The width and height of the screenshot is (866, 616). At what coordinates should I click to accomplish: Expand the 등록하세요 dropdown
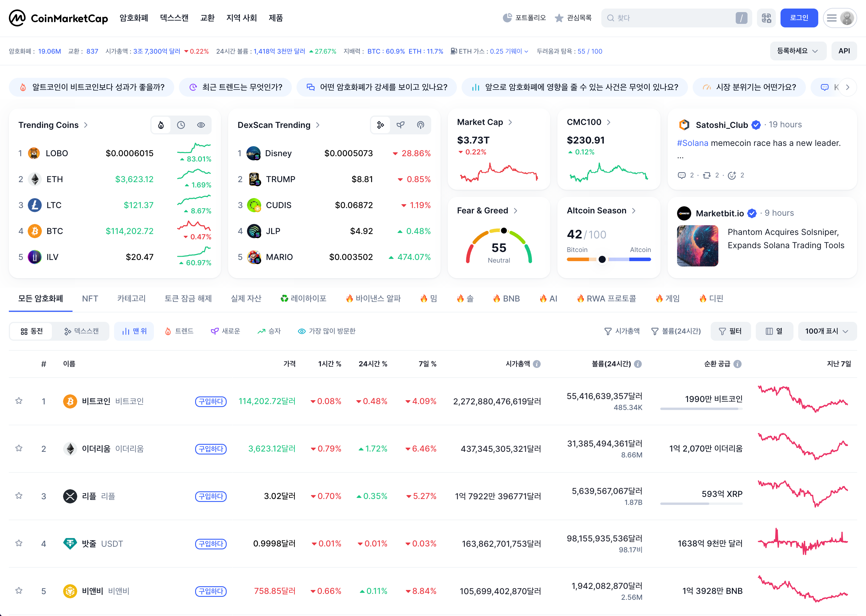coord(798,51)
